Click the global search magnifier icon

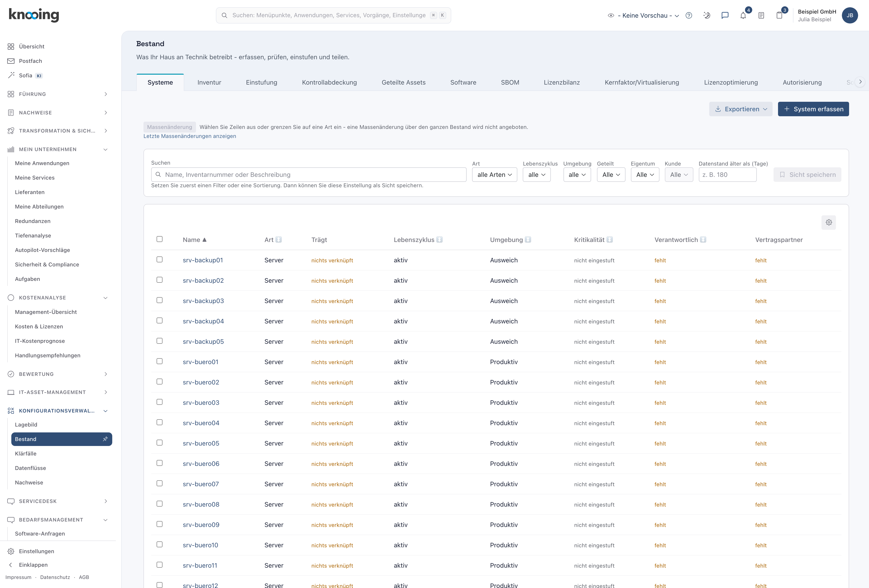[224, 15]
